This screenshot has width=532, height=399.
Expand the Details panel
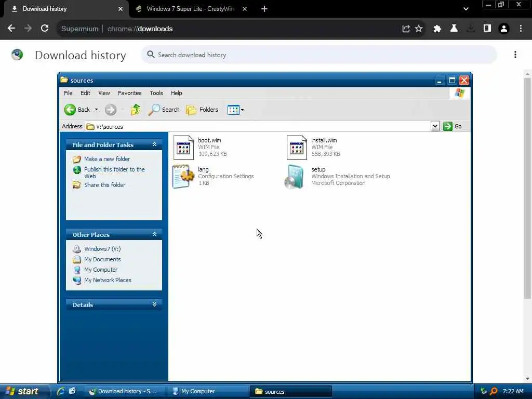point(154,304)
